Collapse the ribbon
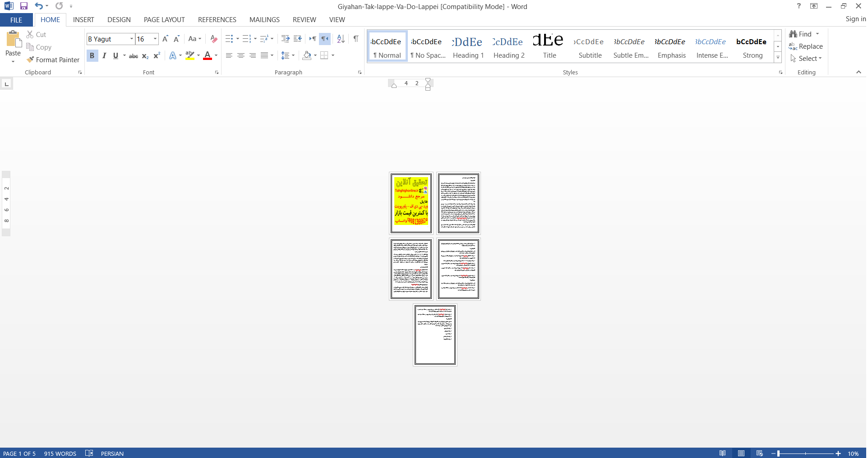Viewport: 868px width, 458px height. coord(859,72)
